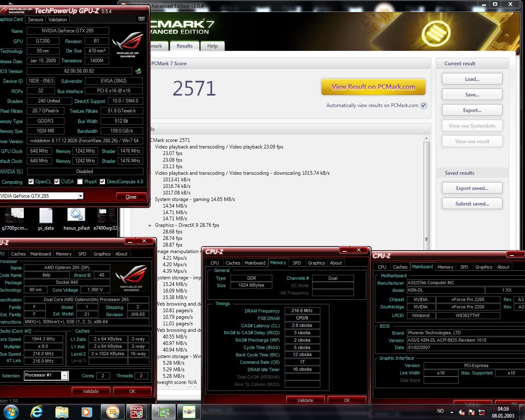Open network status tray icon
This screenshot has height=420, width=525.
click(x=482, y=412)
